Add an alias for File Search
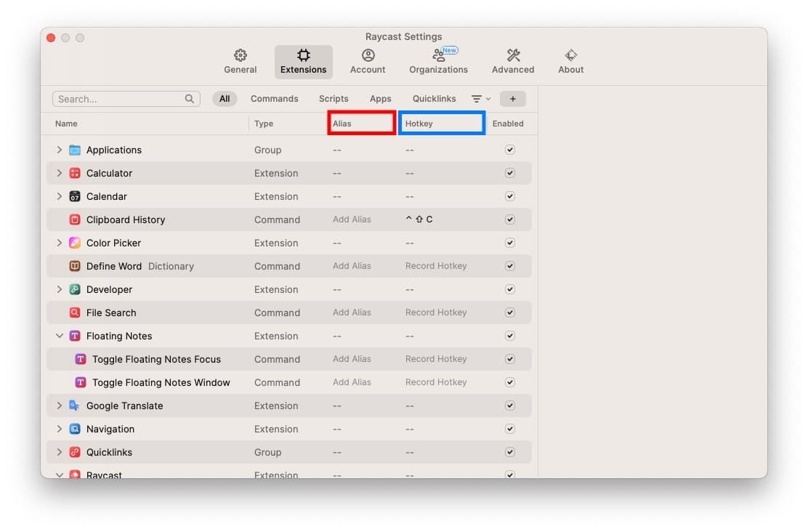808x532 pixels. pos(352,313)
